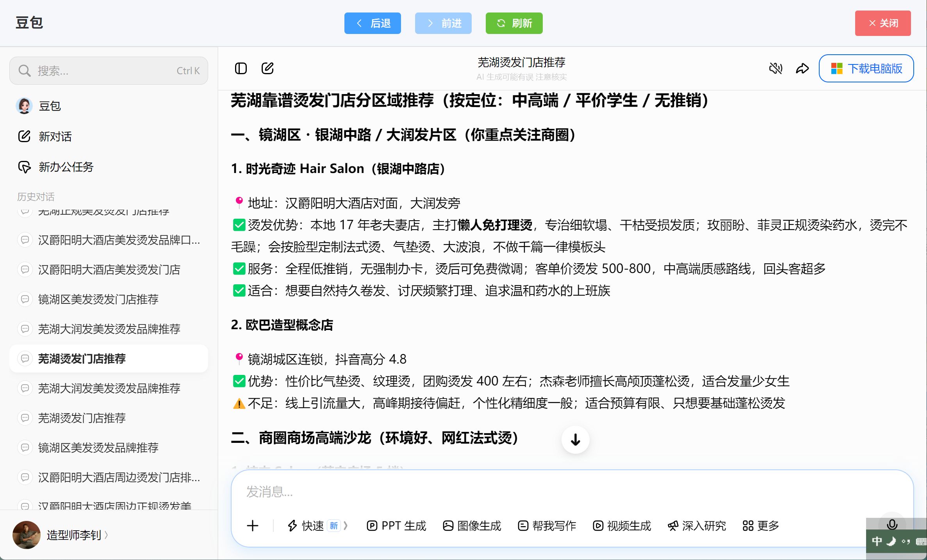The width and height of the screenshot is (927, 560).
Task: Click the new chat compose icon in header
Action: tap(267, 68)
